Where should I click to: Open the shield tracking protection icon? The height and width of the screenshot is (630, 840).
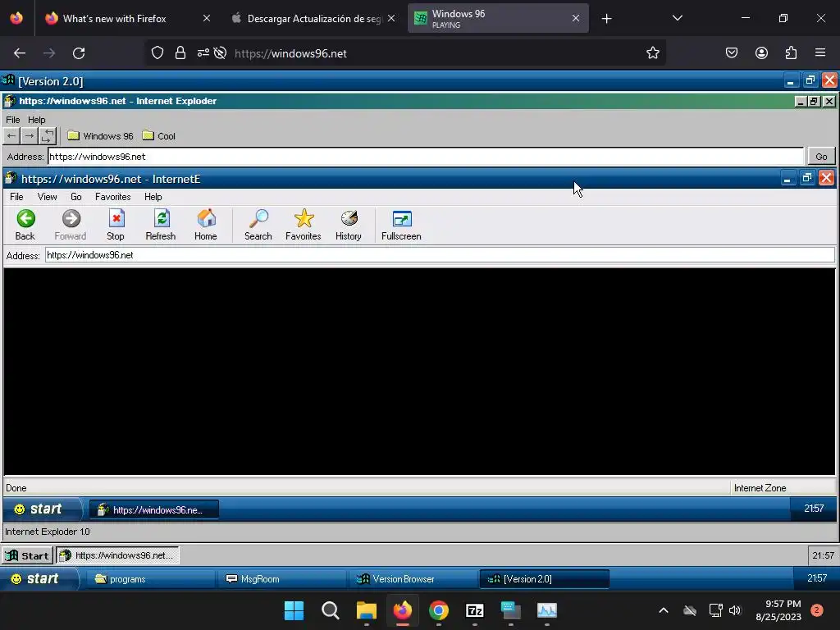[157, 53]
